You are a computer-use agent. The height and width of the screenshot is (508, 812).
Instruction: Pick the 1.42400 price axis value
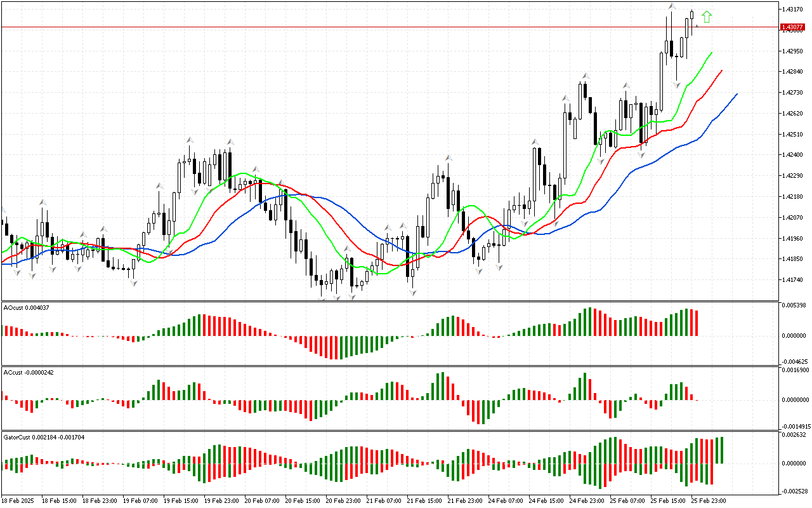point(793,155)
